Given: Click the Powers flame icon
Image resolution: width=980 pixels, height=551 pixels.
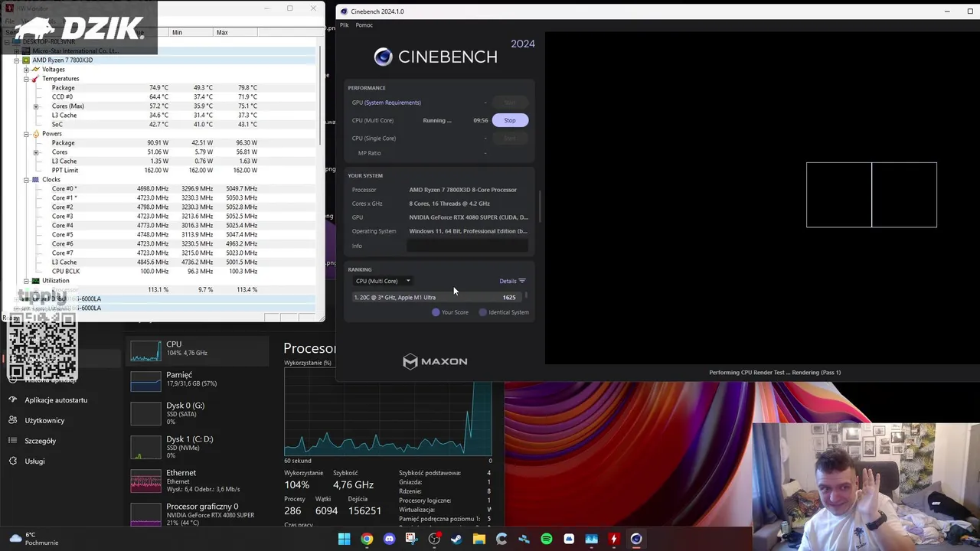Looking at the screenshot, I should tap(35, 134).
